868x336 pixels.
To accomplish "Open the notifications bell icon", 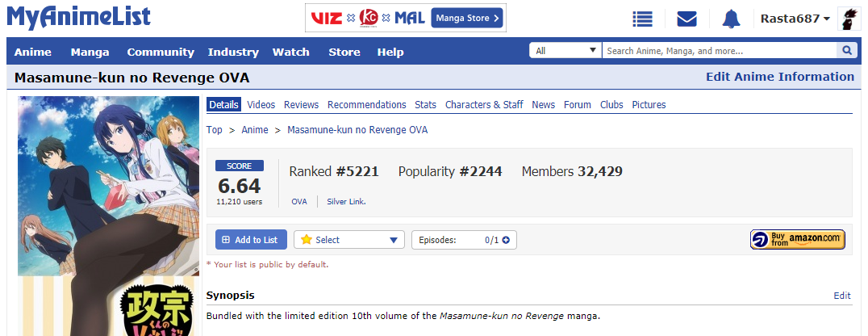I will (732, 19).
